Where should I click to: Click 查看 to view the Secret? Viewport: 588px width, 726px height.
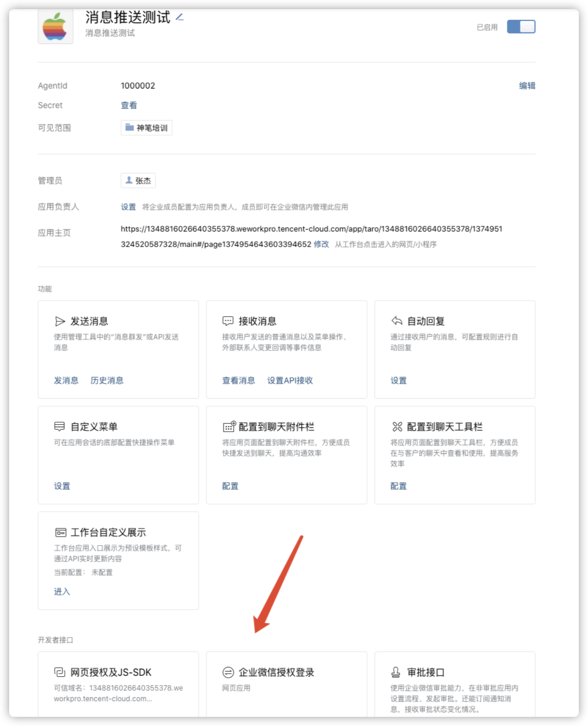tap(129, 105)
